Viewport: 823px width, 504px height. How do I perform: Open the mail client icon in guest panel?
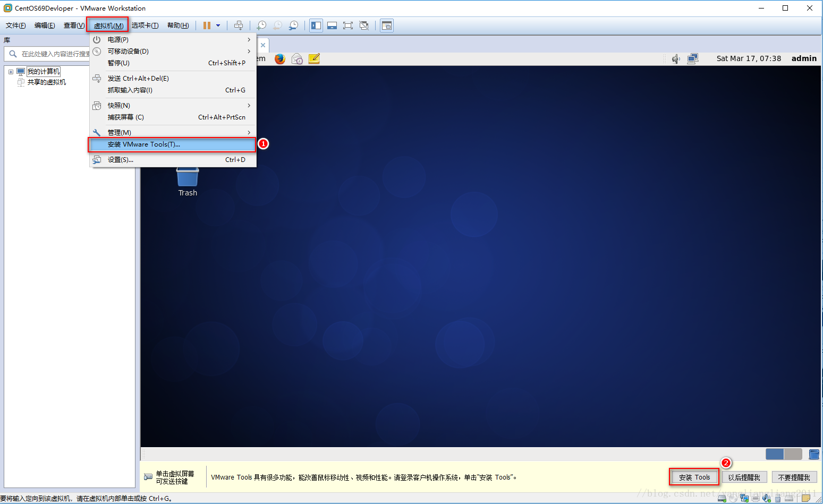coord(297,59)
